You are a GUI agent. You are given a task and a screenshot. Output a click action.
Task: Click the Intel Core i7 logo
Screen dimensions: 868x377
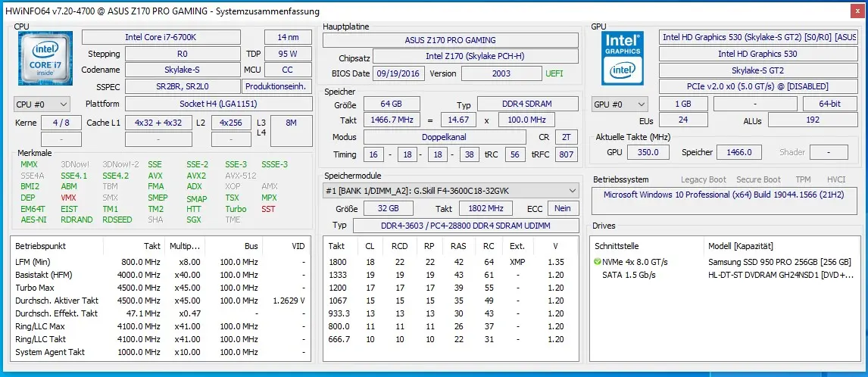[x=45, y=58]
